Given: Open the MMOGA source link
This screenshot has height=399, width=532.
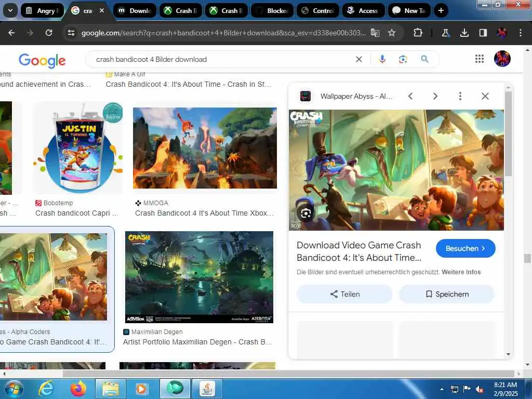Looking at the screenshot, I should click(151, 203).
